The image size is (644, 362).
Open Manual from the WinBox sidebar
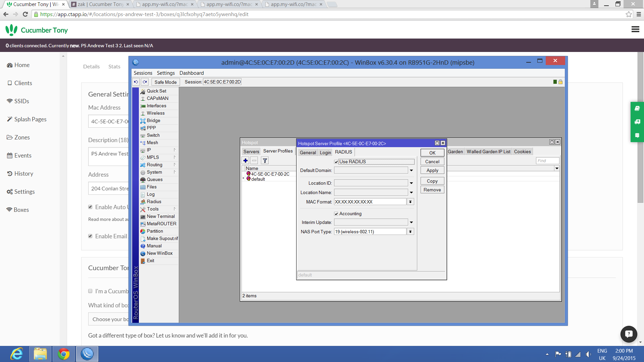click(154, 246)
